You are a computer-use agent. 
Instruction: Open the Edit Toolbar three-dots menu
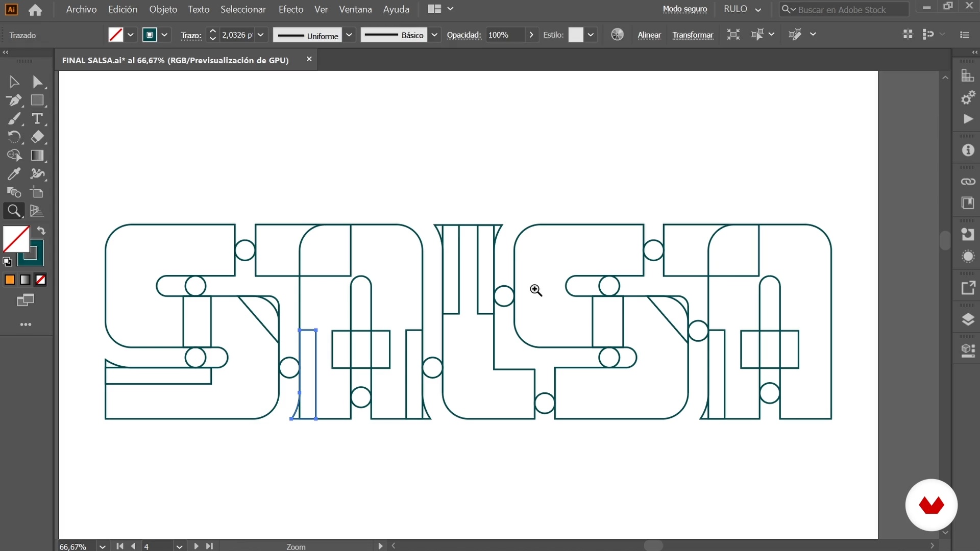[x=26, y=324]
